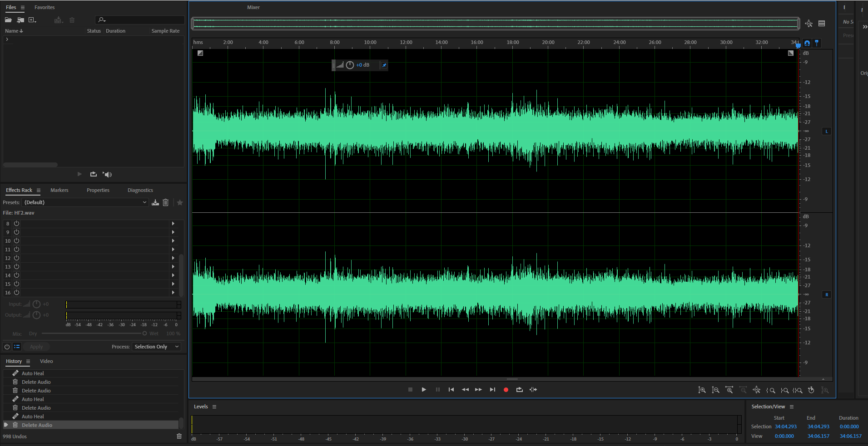
Task: Click the loop icon in Files panel preview
Action: [94, 174]
